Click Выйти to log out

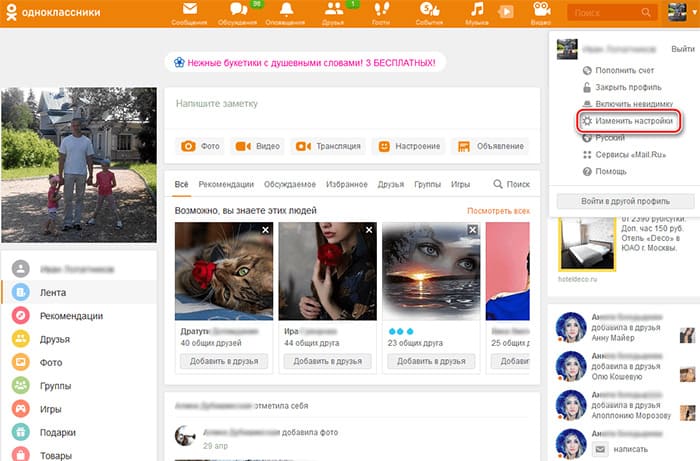click(683, 49)
